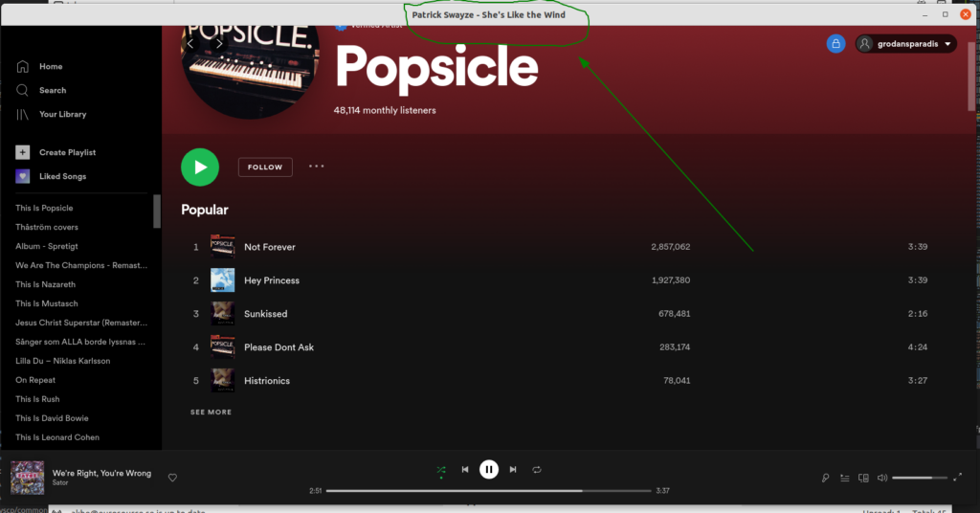
Task: Open playlist This Is David Bowie
Action: [x=52, y=418]
